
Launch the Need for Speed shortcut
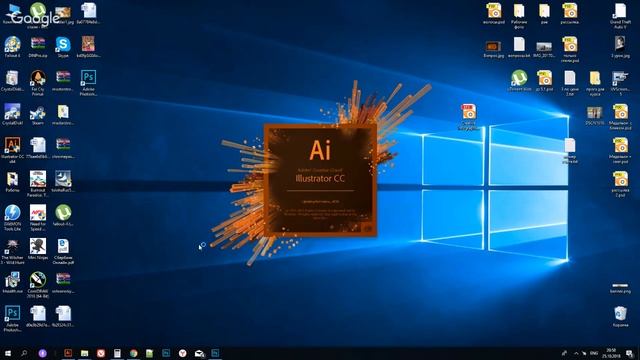[38, 218]
